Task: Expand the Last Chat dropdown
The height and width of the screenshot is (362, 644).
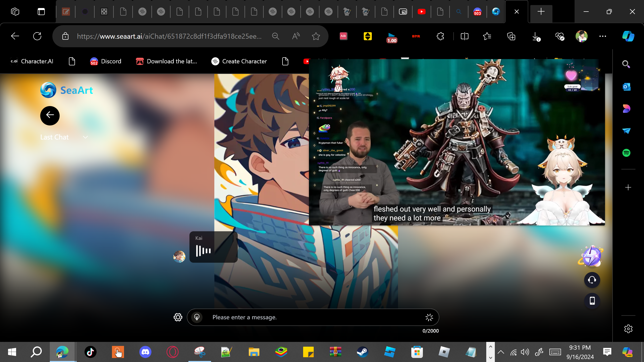Action: pos(64,137)
